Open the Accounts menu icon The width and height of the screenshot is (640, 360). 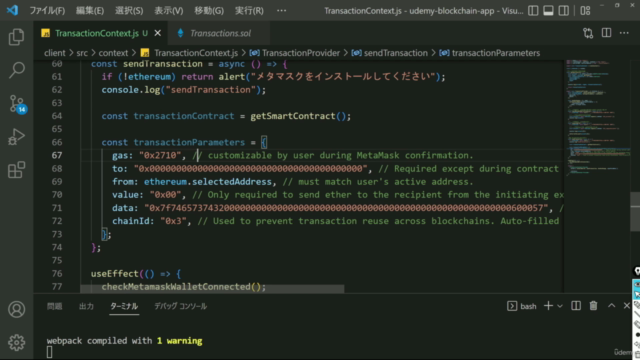tap(16, 309)
